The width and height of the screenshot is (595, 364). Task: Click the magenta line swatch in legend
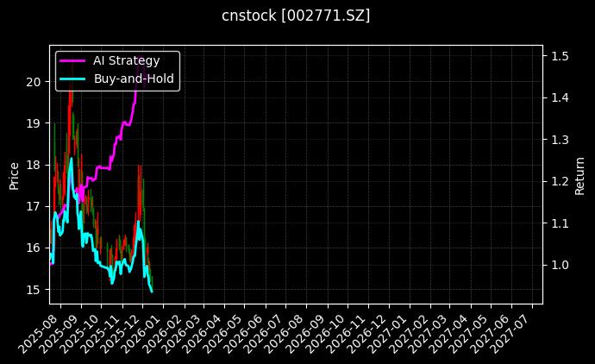[x=73, y=60]
